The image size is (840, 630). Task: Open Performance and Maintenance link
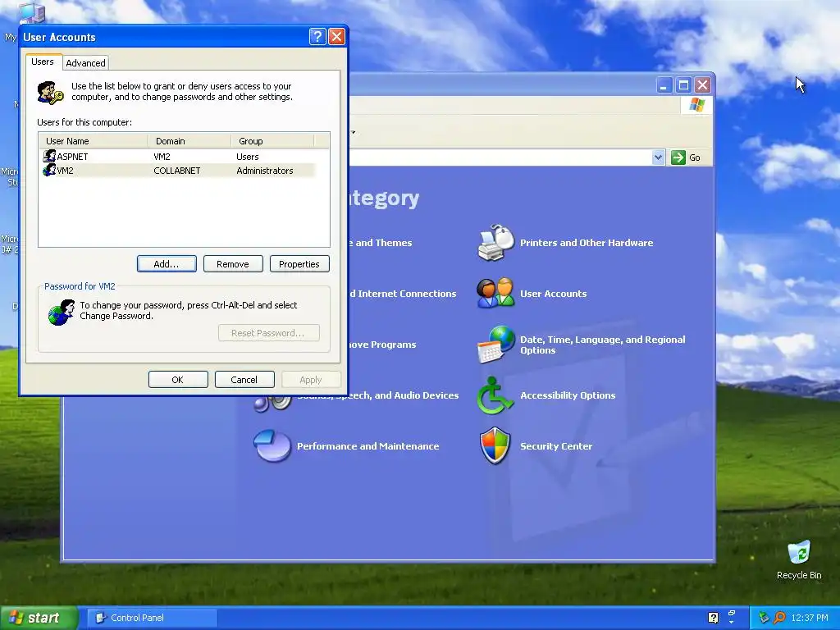click(368, 446)
